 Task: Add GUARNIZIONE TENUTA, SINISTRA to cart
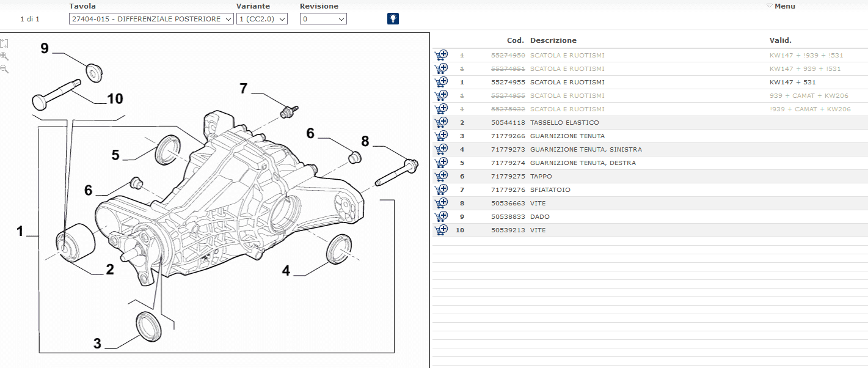click(x=441, y=149)
